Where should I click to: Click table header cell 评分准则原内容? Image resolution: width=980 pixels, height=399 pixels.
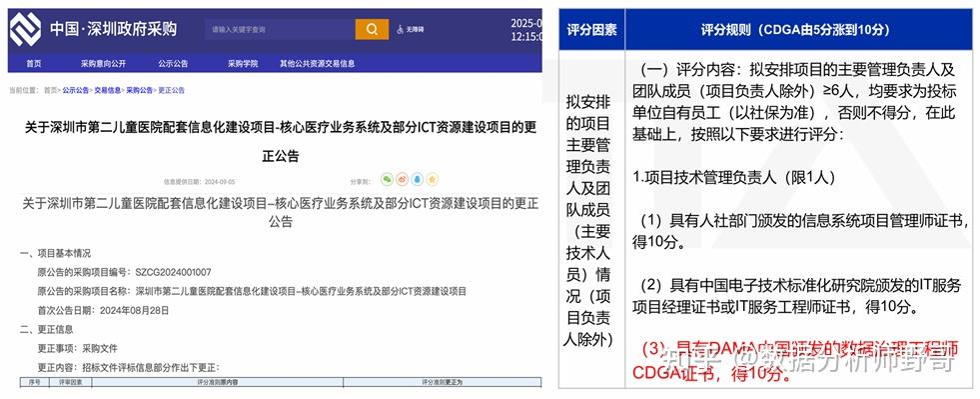tap(218, 381)
